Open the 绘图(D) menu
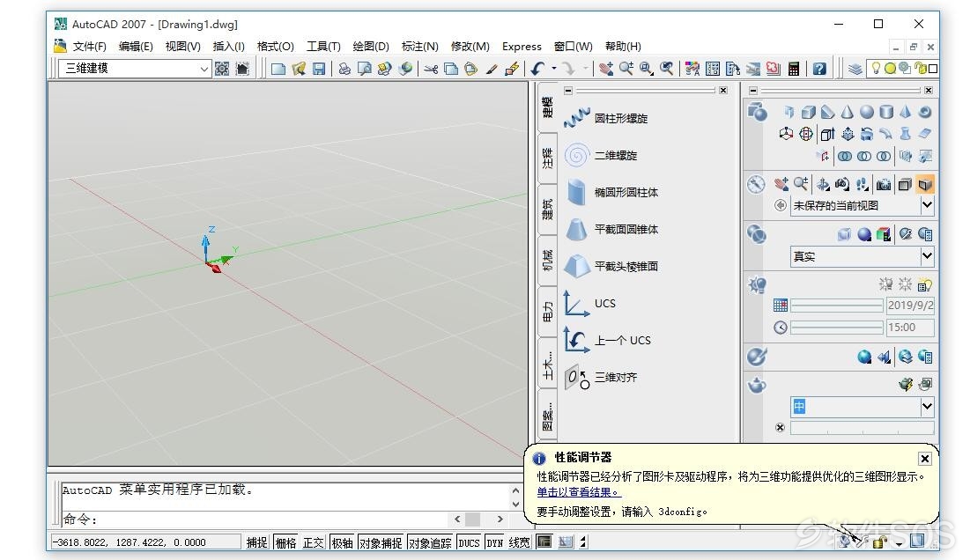Viewport: 970px width, 560px height. (x=371, y=47)
